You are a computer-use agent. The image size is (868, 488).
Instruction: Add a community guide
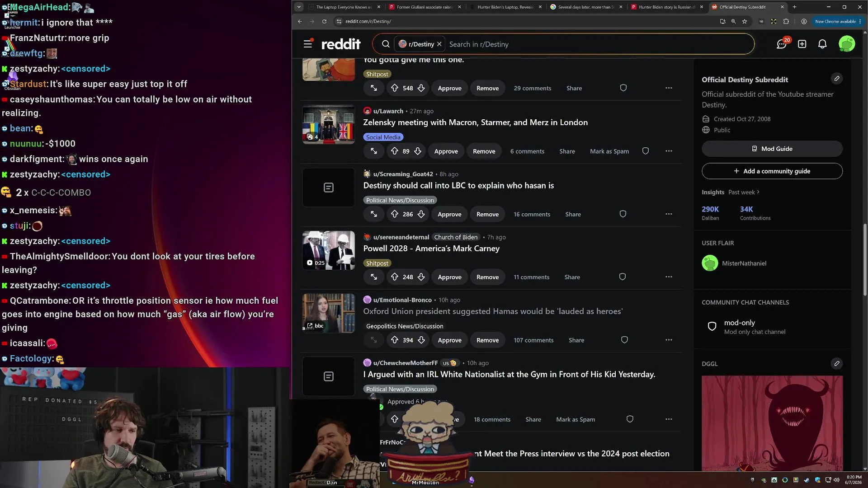772,171
